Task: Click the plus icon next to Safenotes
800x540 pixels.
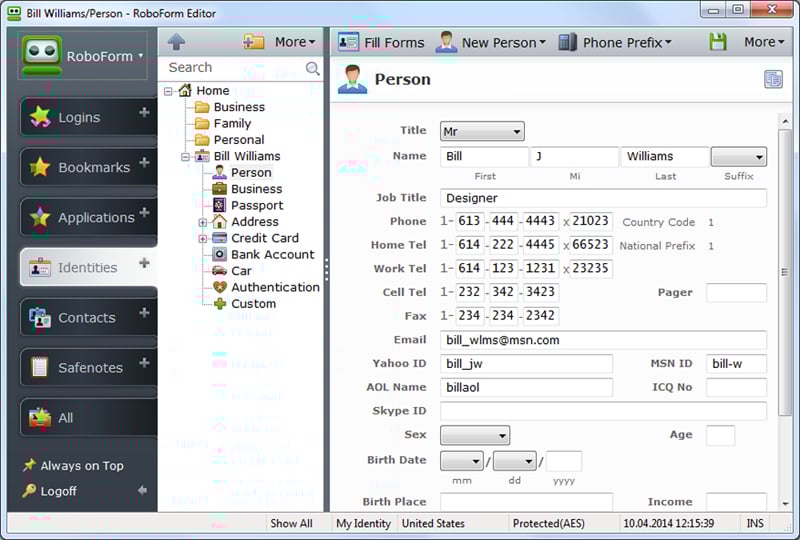Action: click(x=144, y=363)
